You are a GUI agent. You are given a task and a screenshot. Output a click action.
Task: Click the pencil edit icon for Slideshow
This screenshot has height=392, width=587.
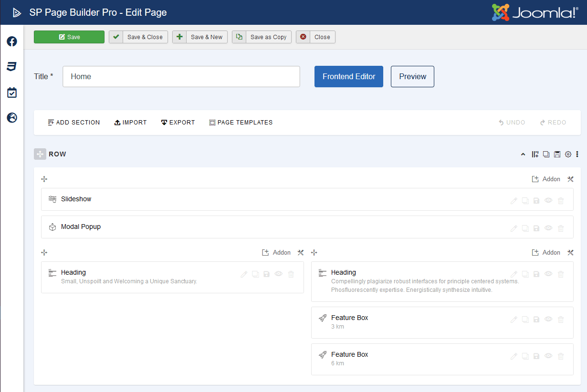point(514,201)
